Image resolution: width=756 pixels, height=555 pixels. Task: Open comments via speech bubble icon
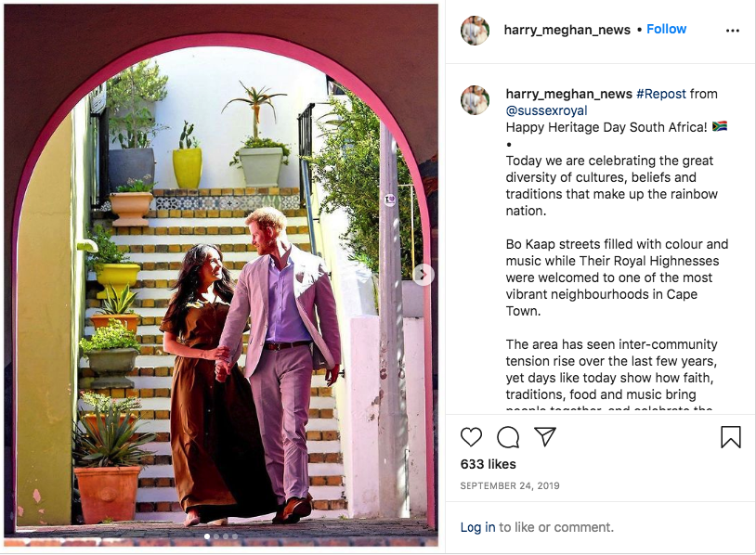click(508, 437)
